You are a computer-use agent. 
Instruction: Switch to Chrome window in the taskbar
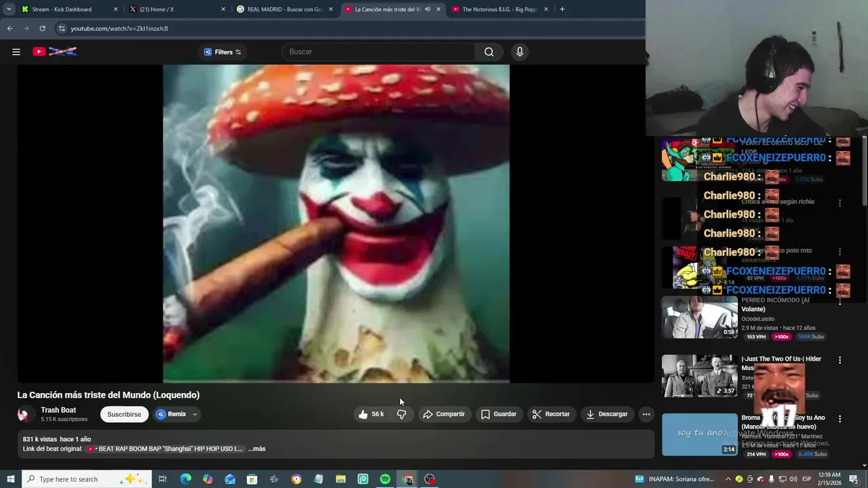(x=408, y=479)
